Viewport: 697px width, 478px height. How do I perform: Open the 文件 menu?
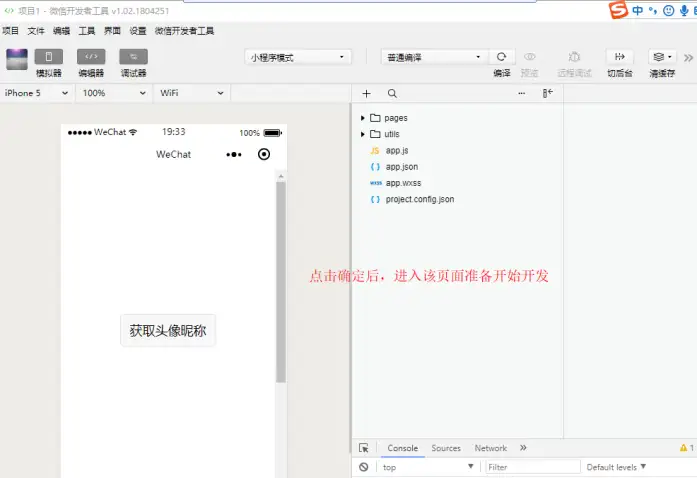tap(36, 31)
